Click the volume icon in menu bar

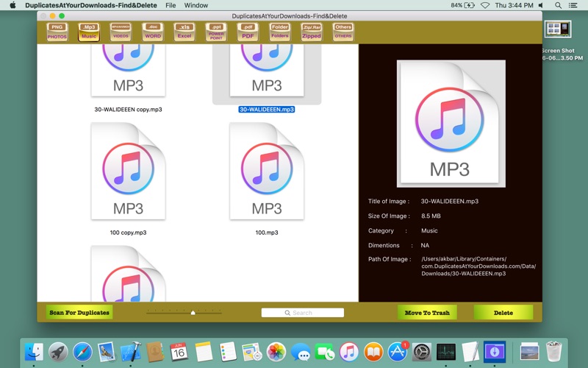point(541,5)
